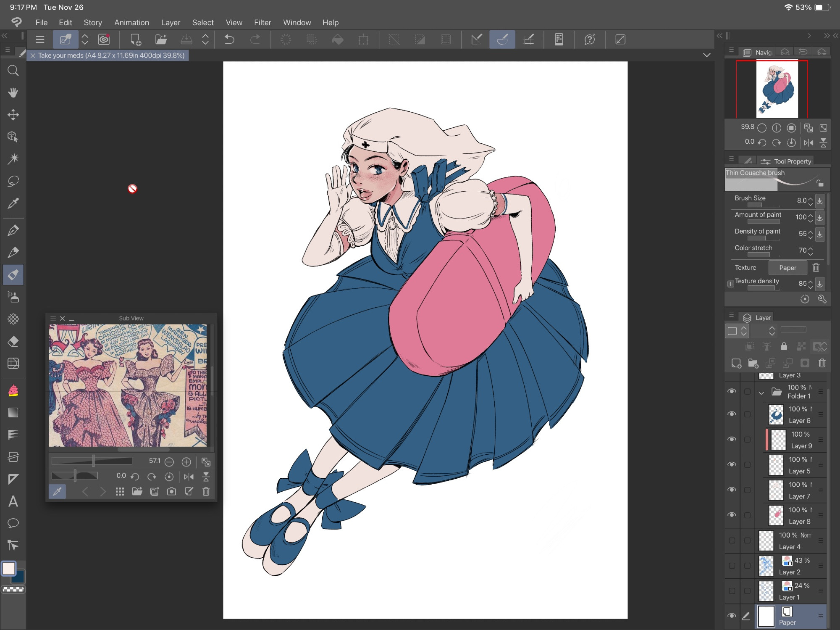The width and height of the screenshot is (840, 630).
Task: Hide Layer 6 with its eye icon
Action: click(732, 414)
